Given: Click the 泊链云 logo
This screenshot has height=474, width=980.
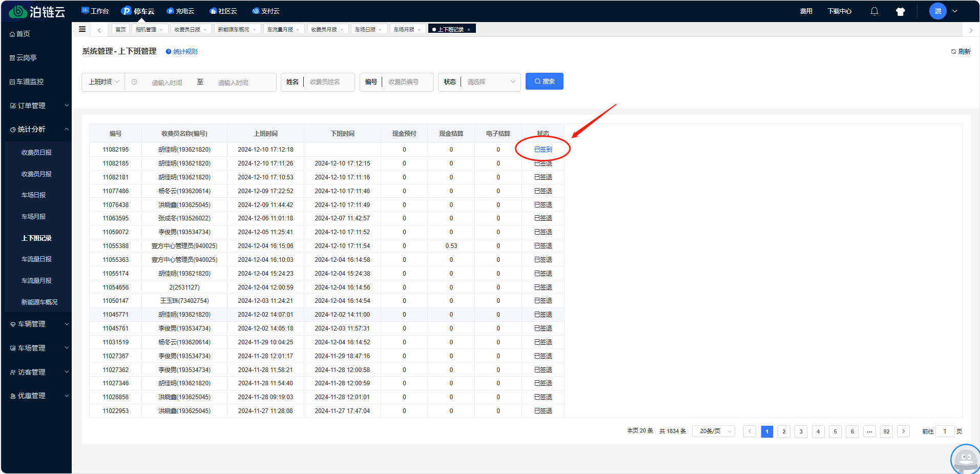Looking at the screenshot, I should pos(37,11).
